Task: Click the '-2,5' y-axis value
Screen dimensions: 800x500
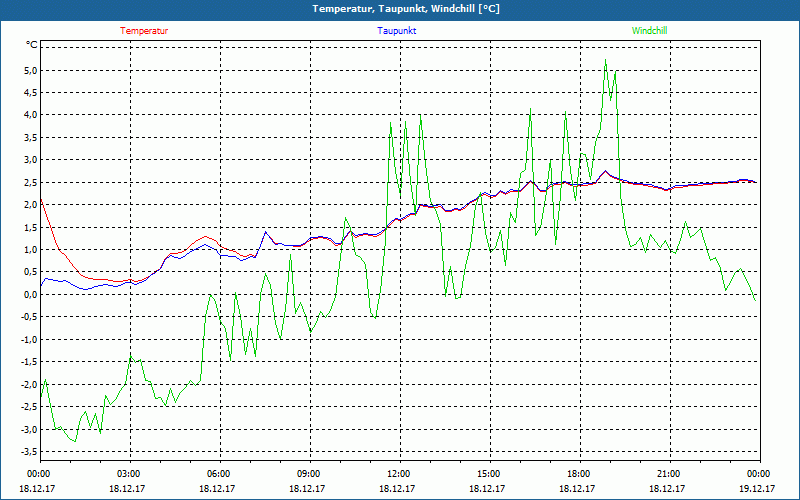Action: point(30,407)
